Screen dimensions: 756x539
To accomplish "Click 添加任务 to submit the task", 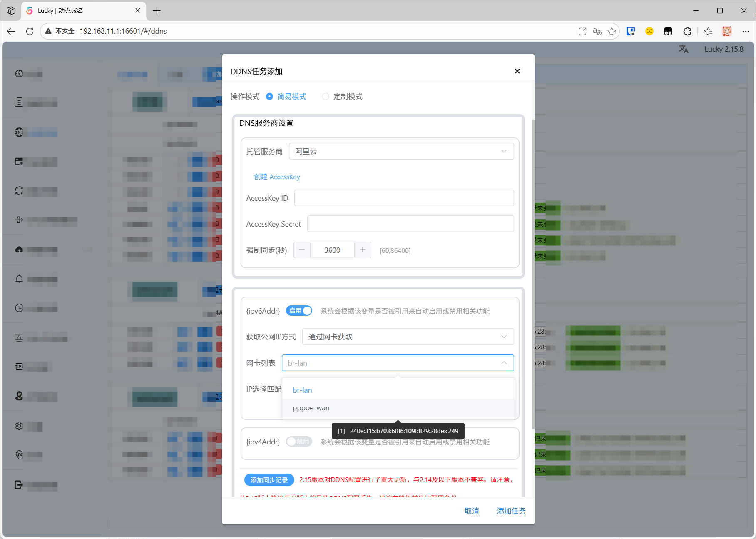I will 511,511.
